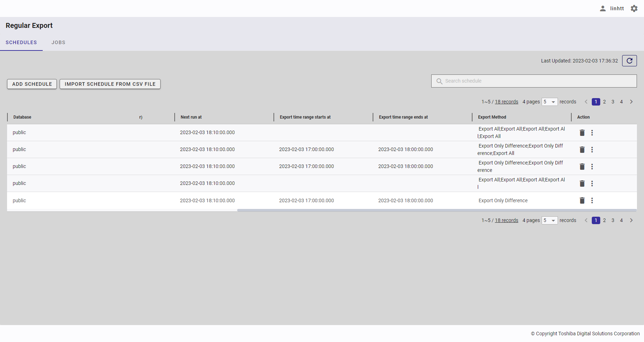Delete the last row with Export Only Difference

coord(582,200)
